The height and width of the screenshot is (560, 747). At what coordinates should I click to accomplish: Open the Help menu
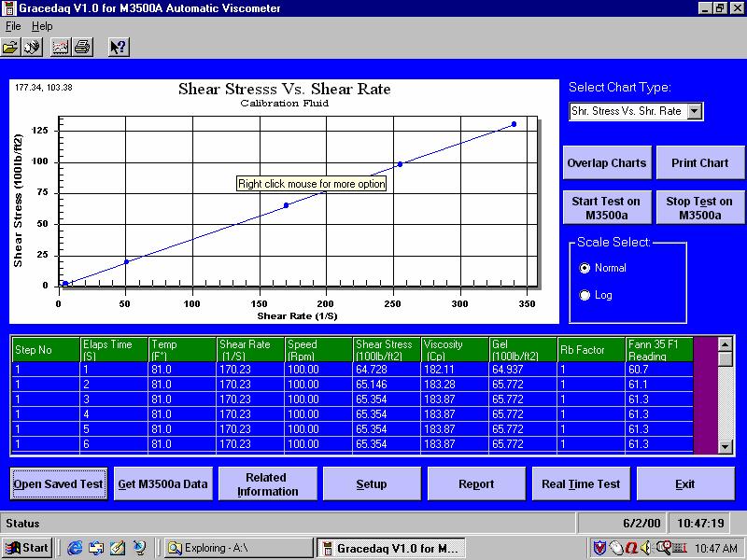click(x=42, y=27)
